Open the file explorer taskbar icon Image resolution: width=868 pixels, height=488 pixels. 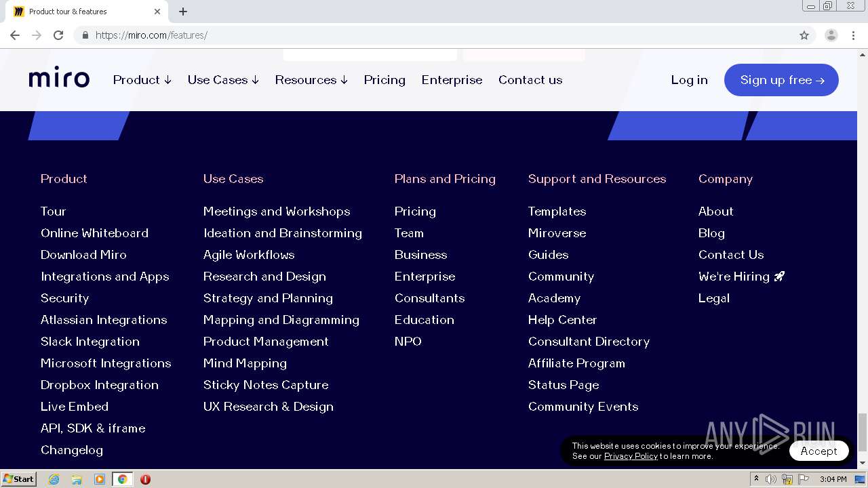(x=77, y=479)
